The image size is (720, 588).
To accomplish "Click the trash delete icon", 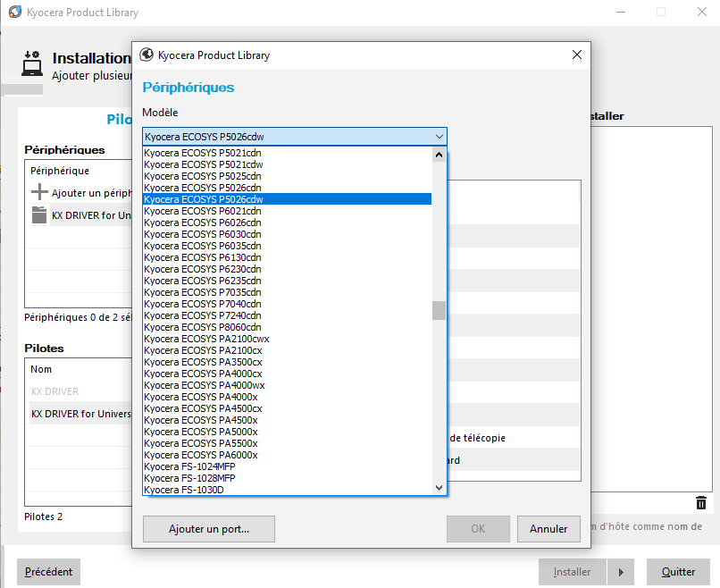I will 701,503.
